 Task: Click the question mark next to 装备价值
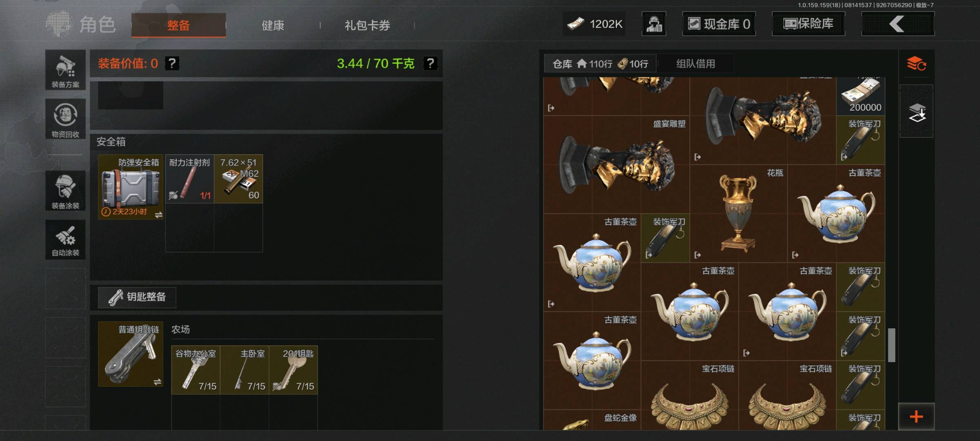tap(172, 63)
